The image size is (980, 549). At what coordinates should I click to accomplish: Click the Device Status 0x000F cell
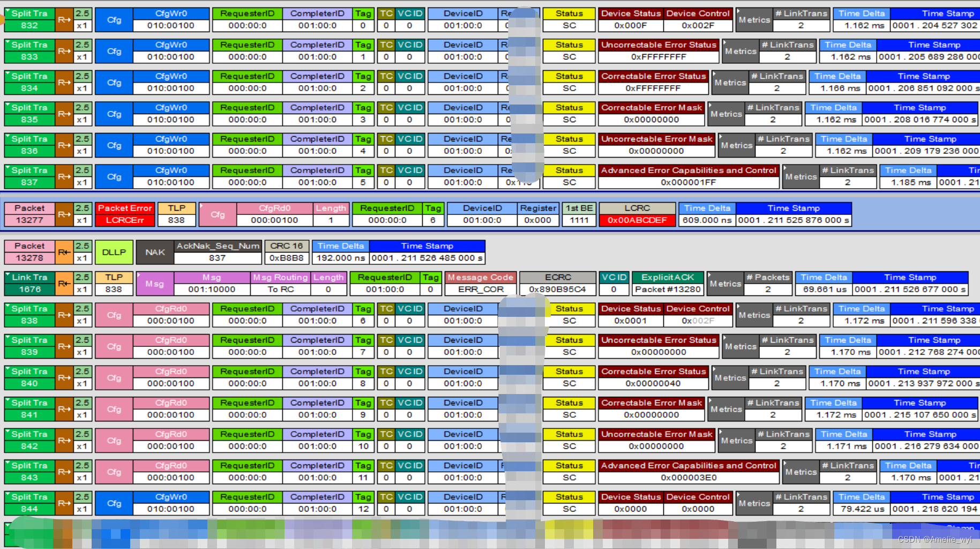point(631,20)
